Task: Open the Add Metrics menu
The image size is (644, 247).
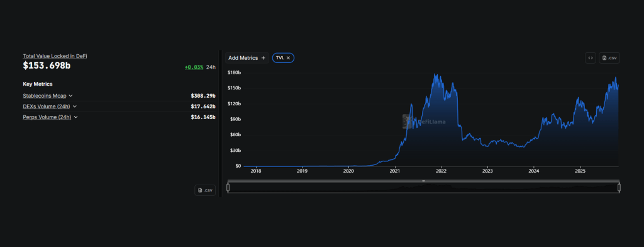Action: [x=247, y=58]
